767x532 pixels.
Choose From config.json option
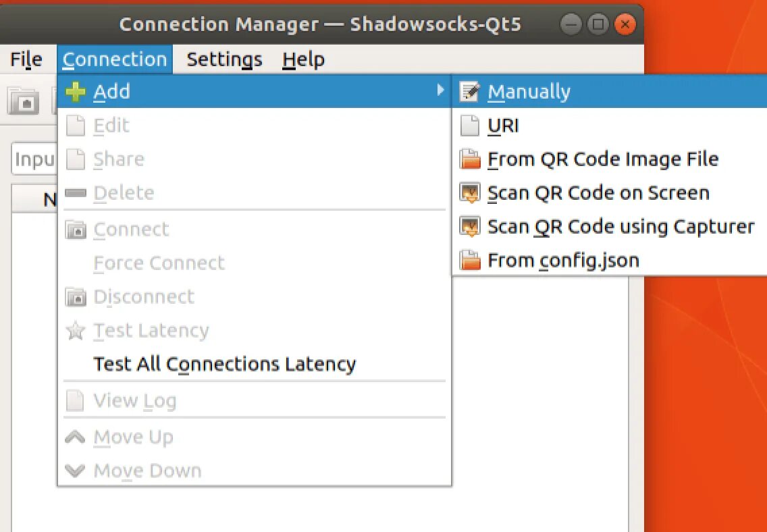[610, 261]
